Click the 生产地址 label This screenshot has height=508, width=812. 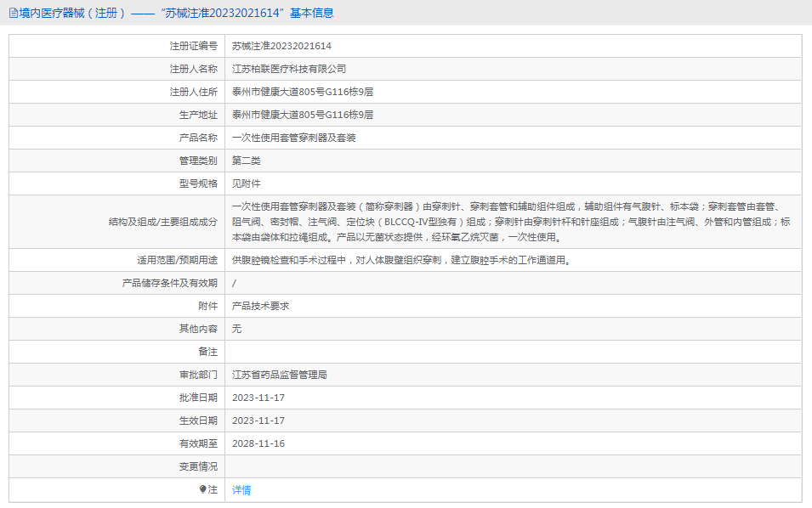pos(198,115)
